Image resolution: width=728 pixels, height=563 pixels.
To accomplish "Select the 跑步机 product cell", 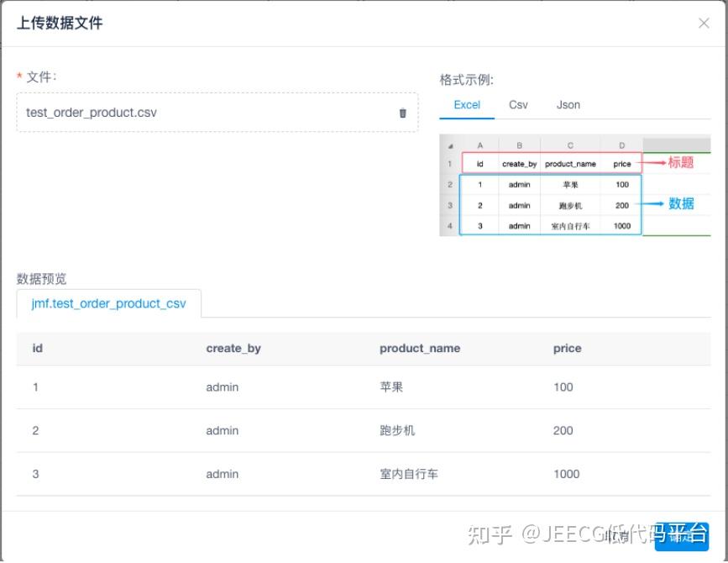I will coord(397,430).
